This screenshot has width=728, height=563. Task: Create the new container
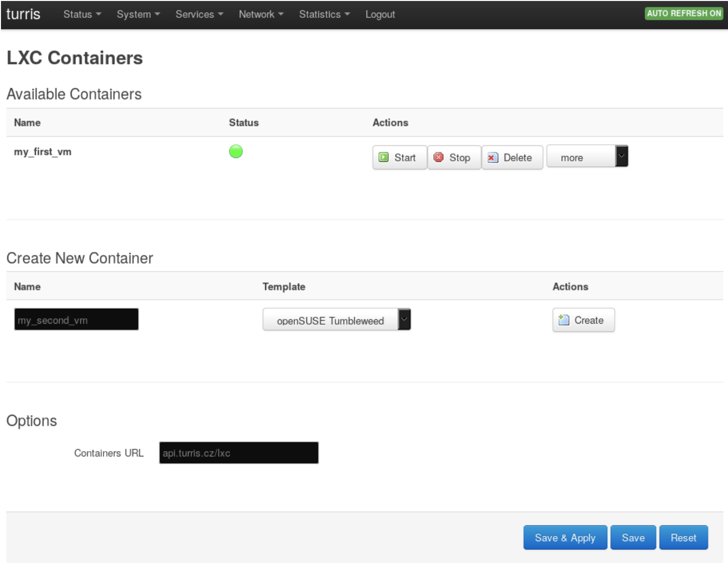(x=583, y=320)
